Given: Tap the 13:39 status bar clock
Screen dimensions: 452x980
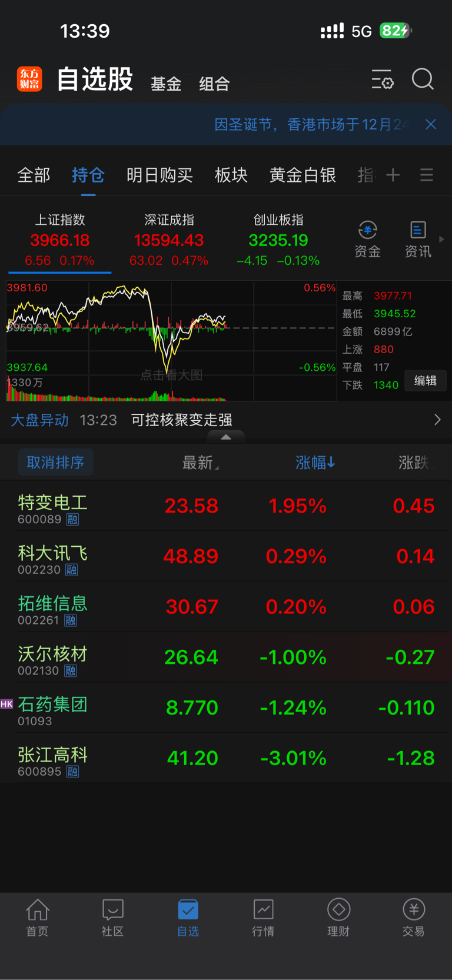Looking at the screenshot, I should pyautogui.click(x=85, y=31).
